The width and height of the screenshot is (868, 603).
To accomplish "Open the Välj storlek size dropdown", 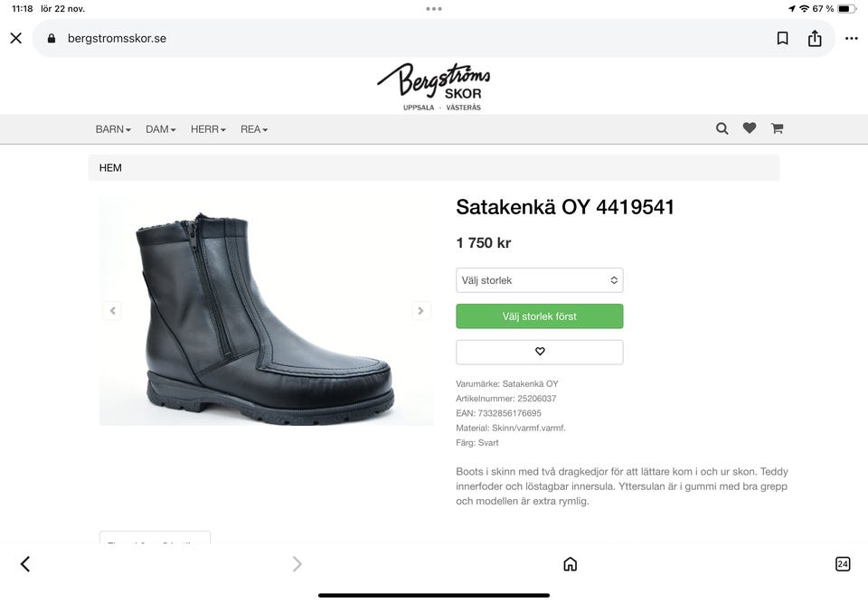I will [x=540, y=280].
